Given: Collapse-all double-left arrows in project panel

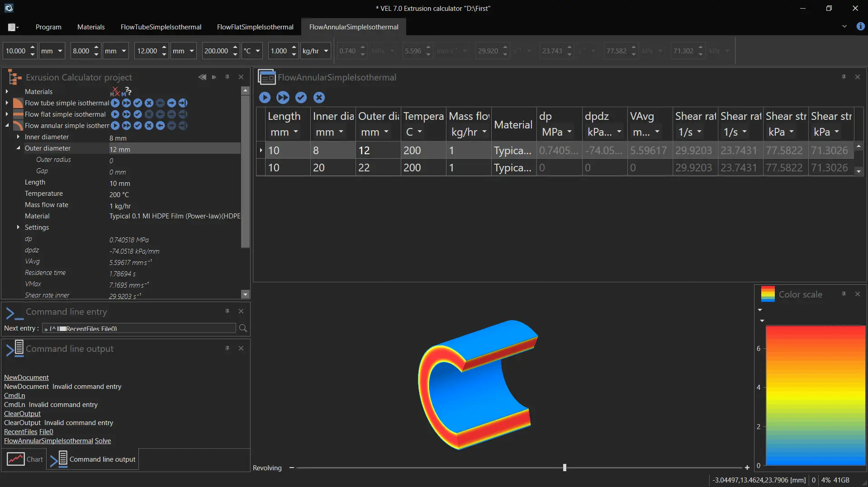Looking at the screenshot, I should coord(202,77).
